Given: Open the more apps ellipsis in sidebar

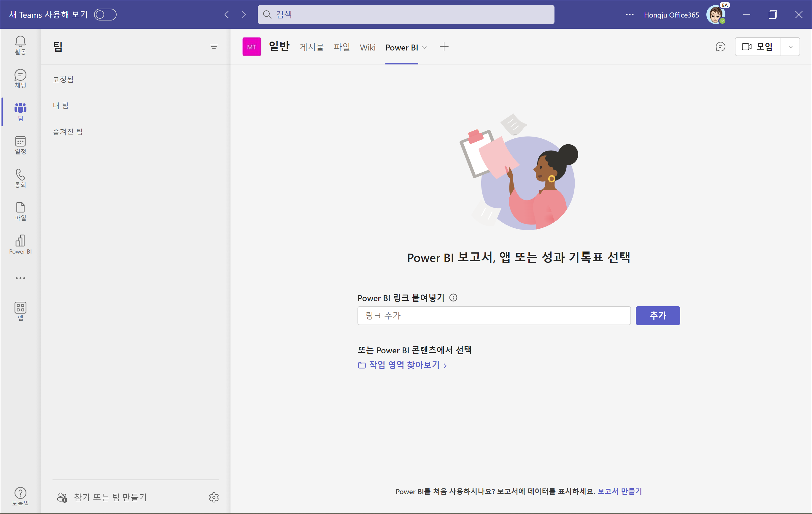Looking at the screenshot, I should coord(20,278).
